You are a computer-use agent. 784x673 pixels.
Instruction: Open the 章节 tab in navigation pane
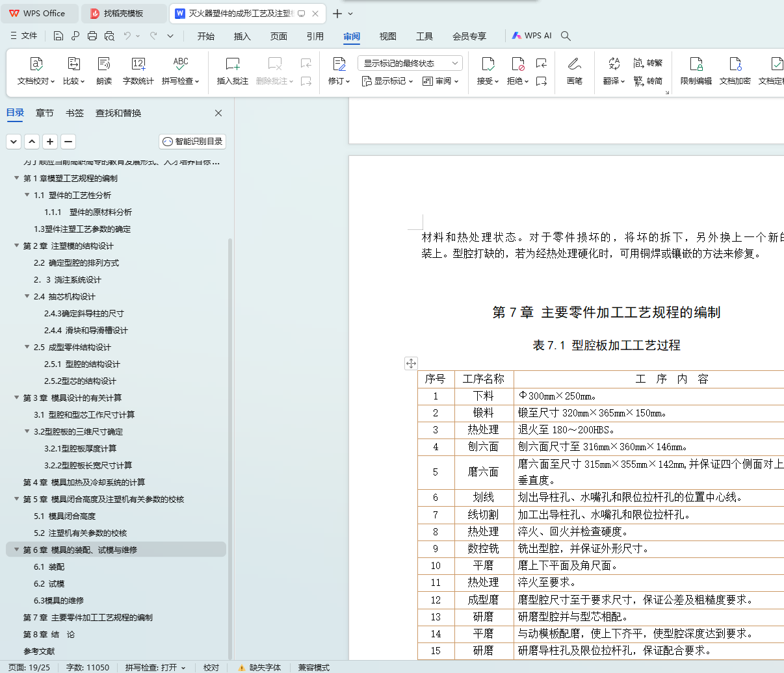(45, 113)
